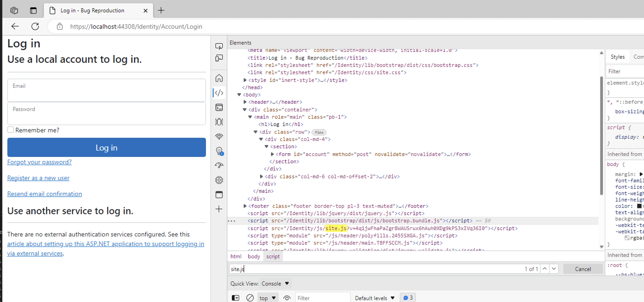Expand the style inert-style node
The image size is (644, 302).
(245, 80)
